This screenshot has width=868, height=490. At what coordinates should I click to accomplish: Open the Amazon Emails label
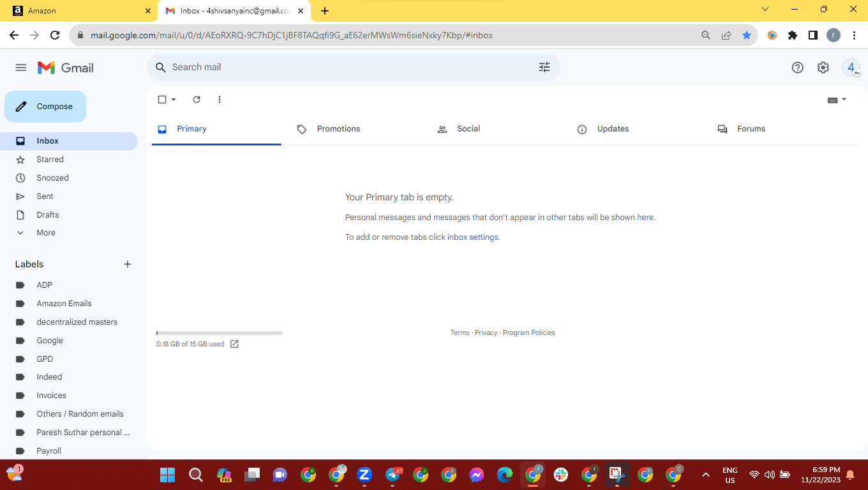[69, 304]
